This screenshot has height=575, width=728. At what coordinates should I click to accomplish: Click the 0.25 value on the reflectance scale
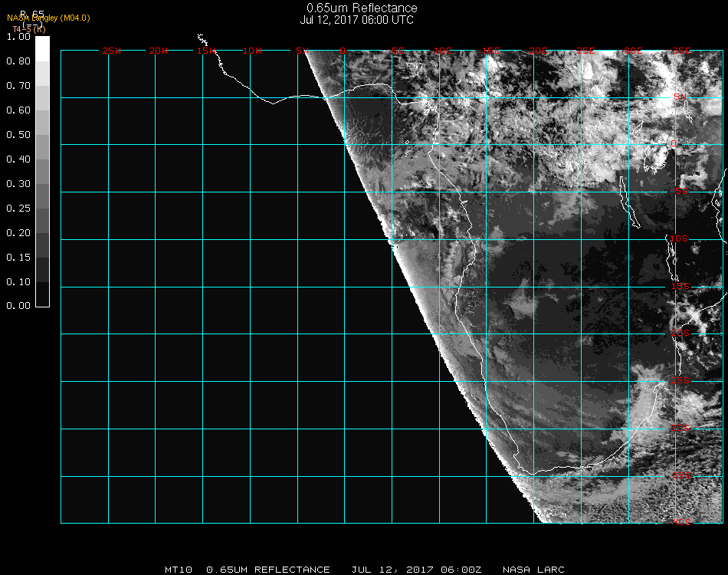pos(18,208)
